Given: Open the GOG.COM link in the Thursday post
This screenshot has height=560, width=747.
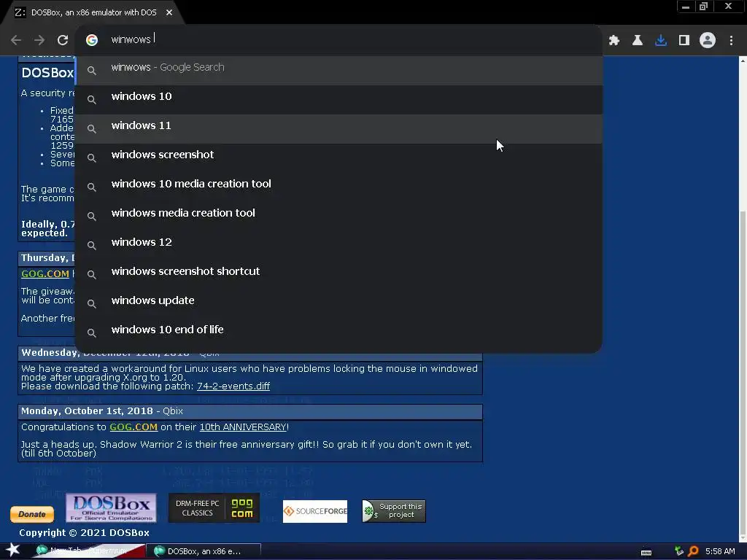Looking at the screenshot, I should pos(45,274).
